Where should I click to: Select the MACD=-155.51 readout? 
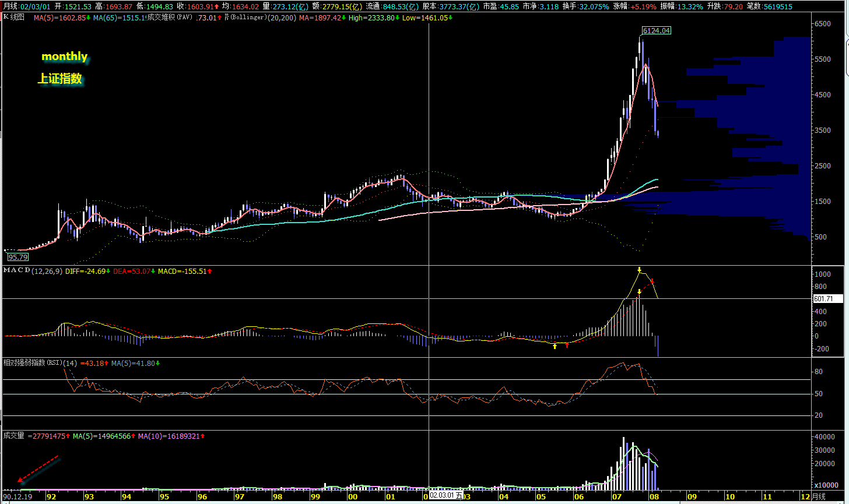(x=185, y=271)
